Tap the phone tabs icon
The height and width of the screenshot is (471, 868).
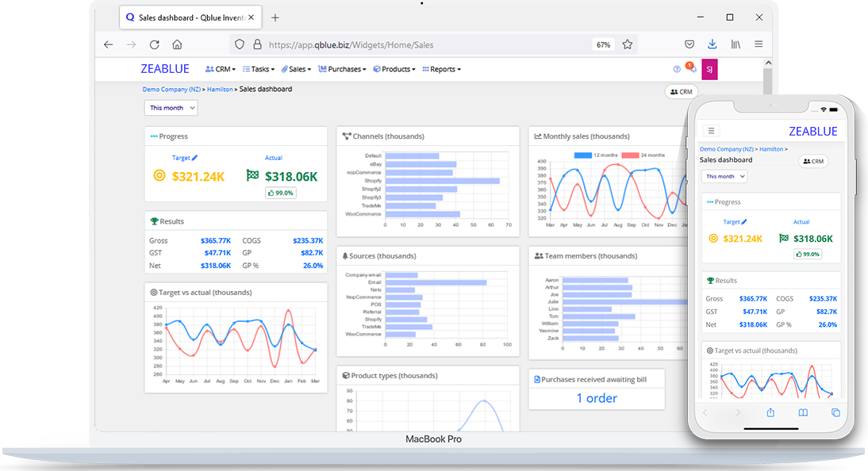(836, 413)
